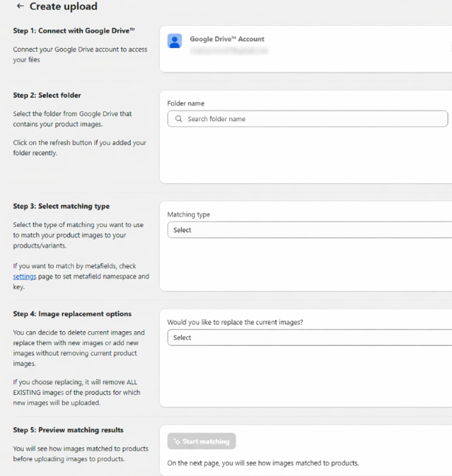Click the Step 5 Preview matching results heading
Screen dimensions: 452x476
(x=69, y=430)
